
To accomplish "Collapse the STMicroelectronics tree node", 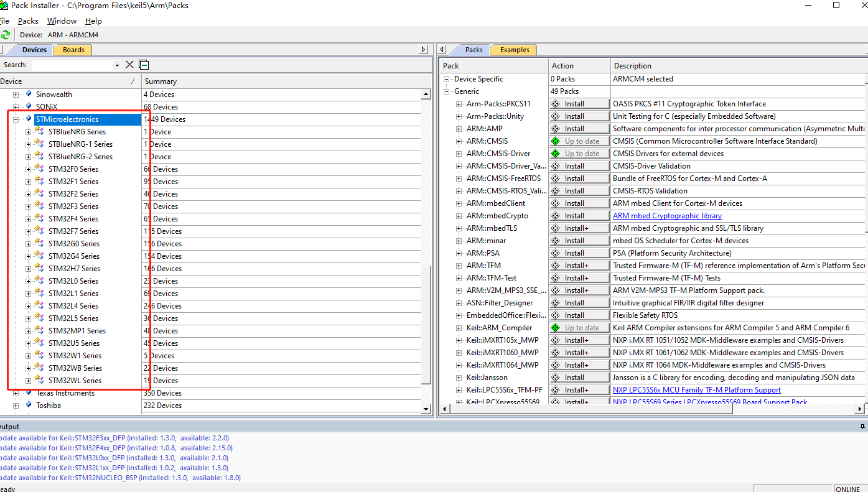I will point(16,119).
